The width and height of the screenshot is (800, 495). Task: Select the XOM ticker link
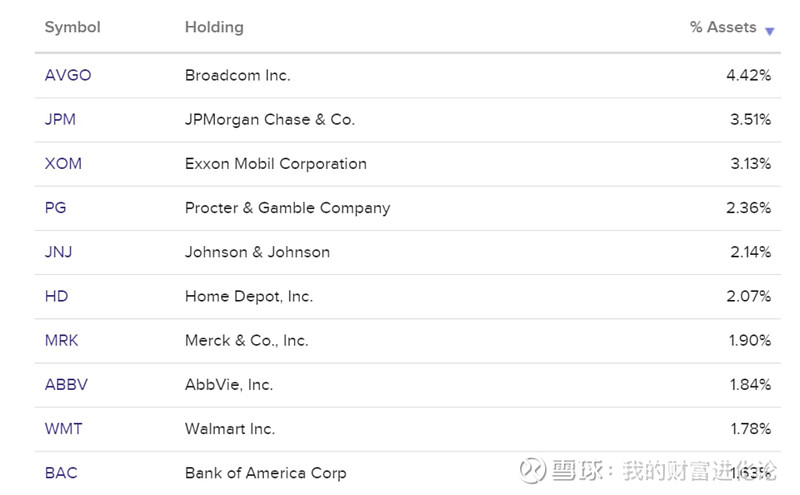(x=63, y=163)
